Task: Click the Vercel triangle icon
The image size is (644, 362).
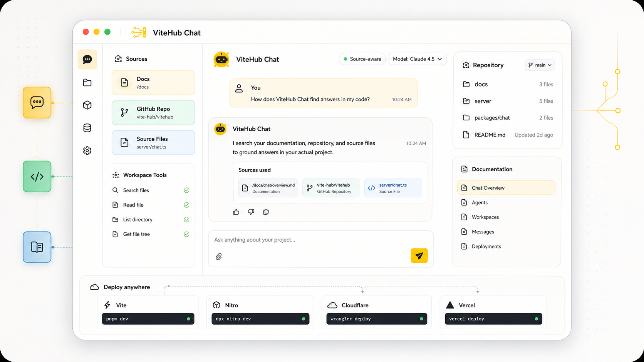Action: pyautogui.click(x=450, y=305)
